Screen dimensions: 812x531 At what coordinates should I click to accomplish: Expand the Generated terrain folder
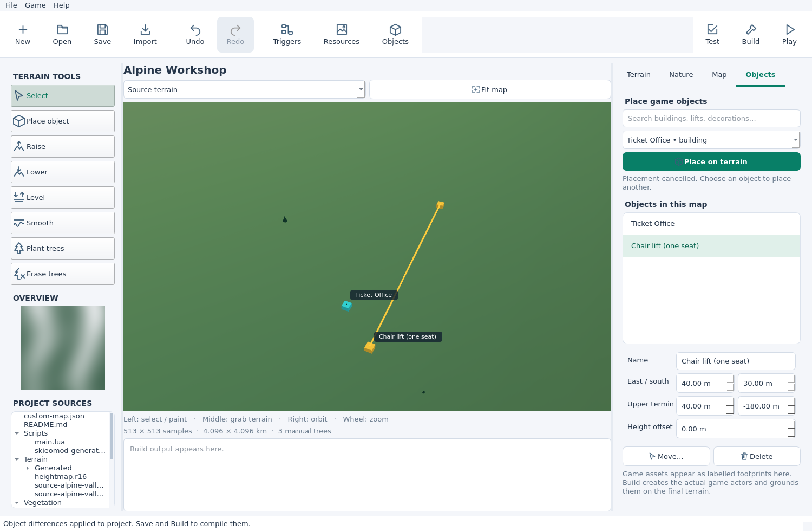click(28, 468)
